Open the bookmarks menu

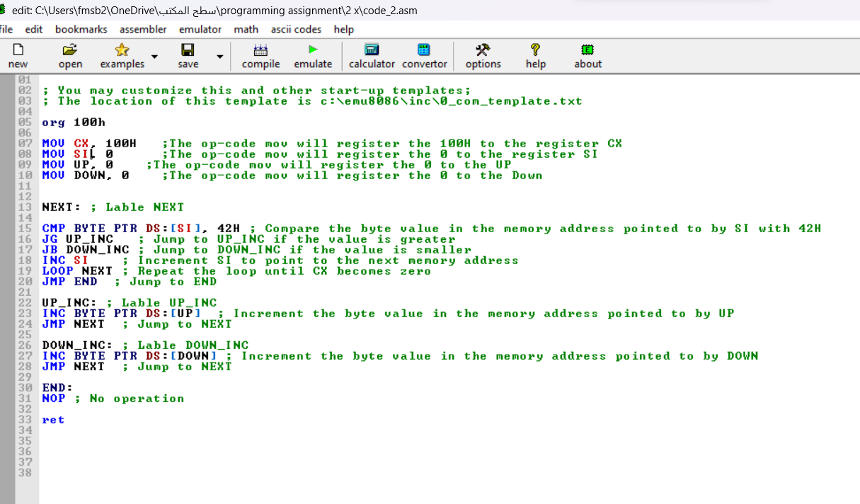point(81,30)
